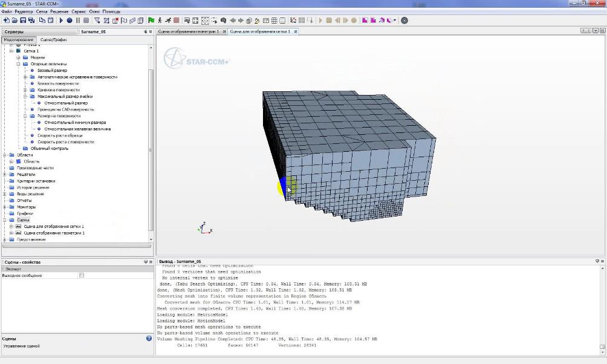Image resolution: width=607 pixels, height=364 pixels.
Task: Toggle the Выходное сообщение checkbox
Action: tap(82, 276)
